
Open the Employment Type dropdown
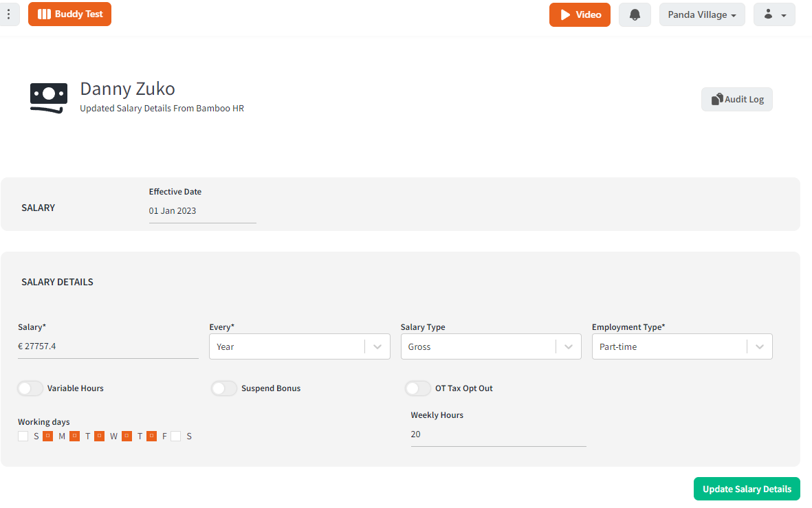682,346
